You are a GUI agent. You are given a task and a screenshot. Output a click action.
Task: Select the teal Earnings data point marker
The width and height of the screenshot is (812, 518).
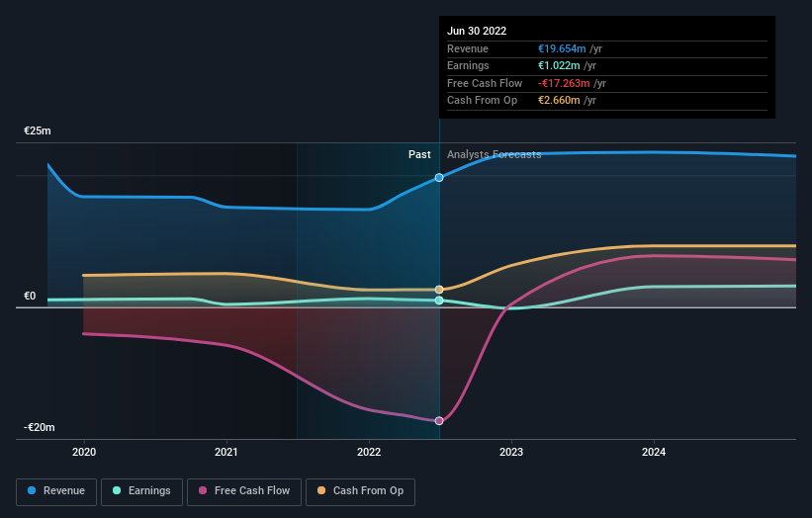(x=439, y=301)
